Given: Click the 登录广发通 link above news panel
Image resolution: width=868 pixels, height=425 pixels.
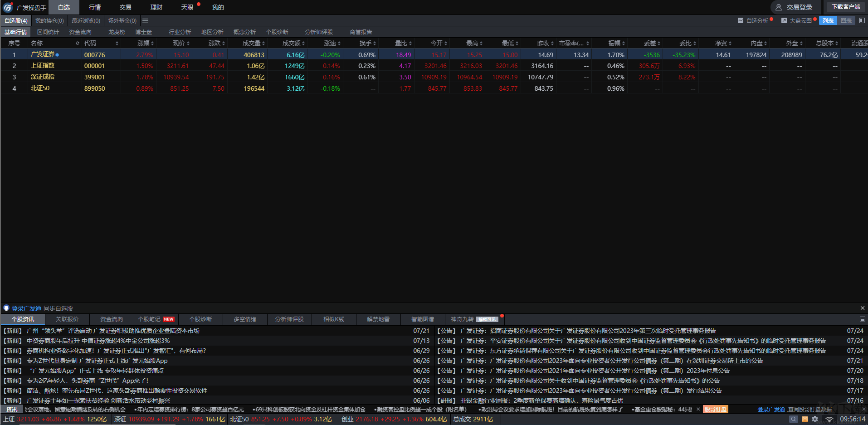Looking at the screenshot, I should point(26,308).
